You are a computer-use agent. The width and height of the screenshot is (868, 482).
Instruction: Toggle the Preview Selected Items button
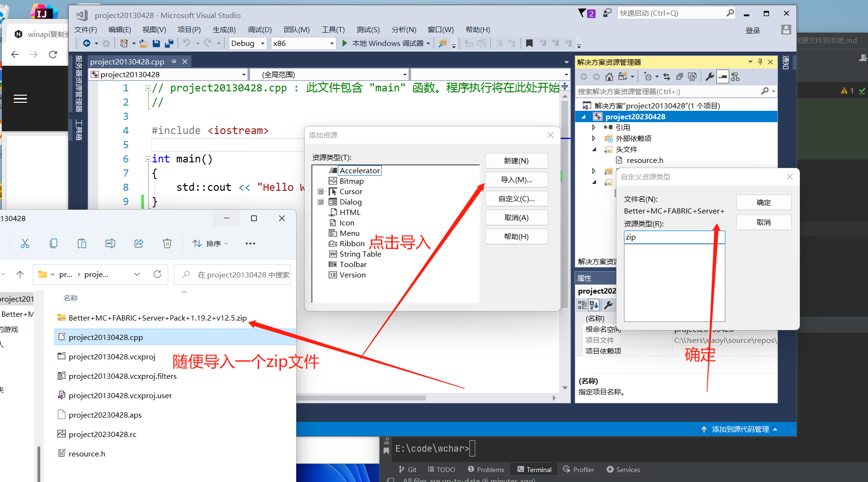tap(723, 77)
